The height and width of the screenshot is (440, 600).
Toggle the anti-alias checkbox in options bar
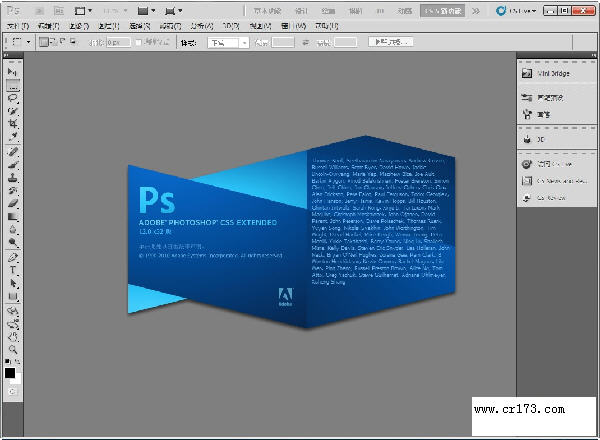(139, 43)
